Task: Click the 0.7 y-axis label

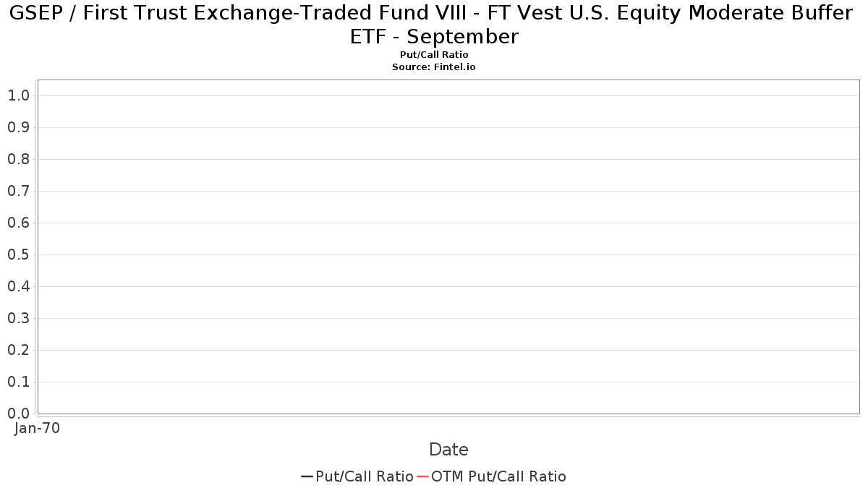Action: [18, 191]
